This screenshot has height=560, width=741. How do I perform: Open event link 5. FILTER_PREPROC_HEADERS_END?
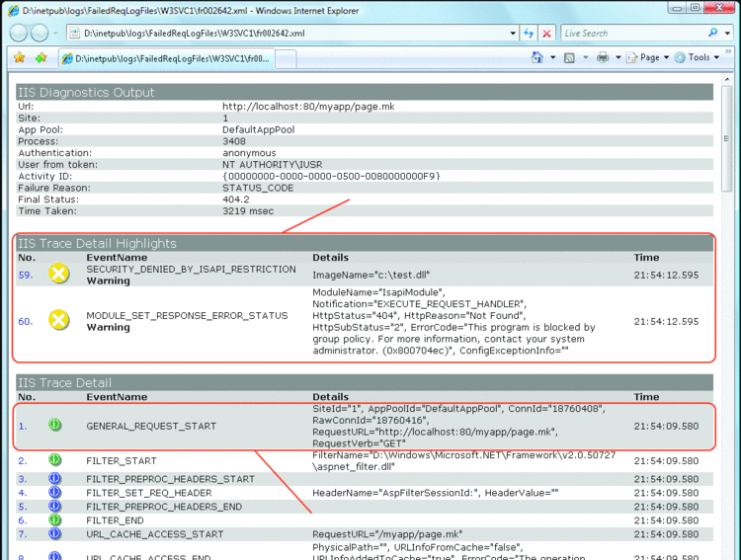coord(23,507)
